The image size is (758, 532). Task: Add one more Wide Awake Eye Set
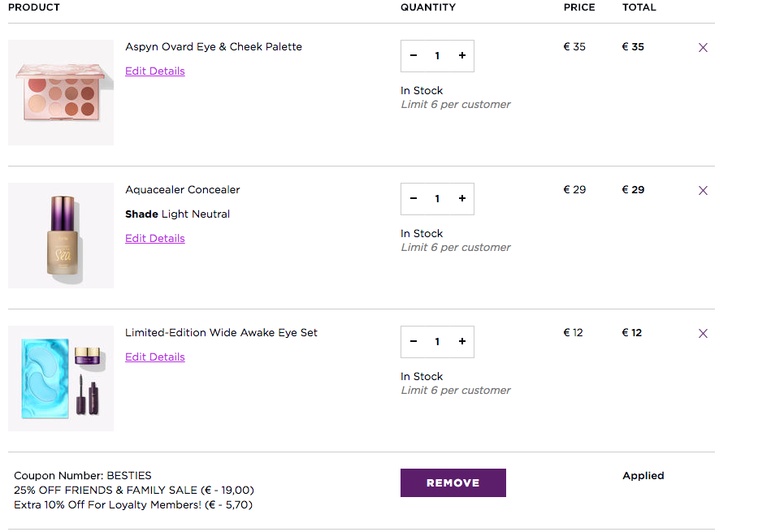coord(462,342)
